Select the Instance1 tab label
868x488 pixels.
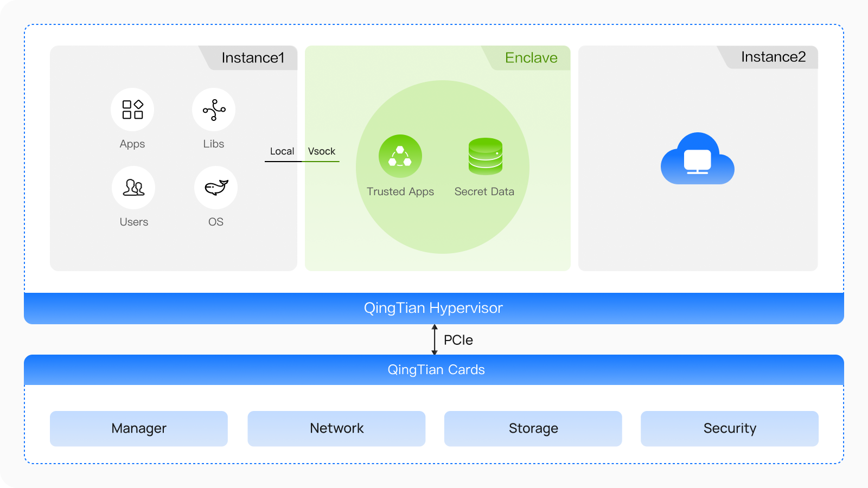pyautogui.click(x=253, y=58)
